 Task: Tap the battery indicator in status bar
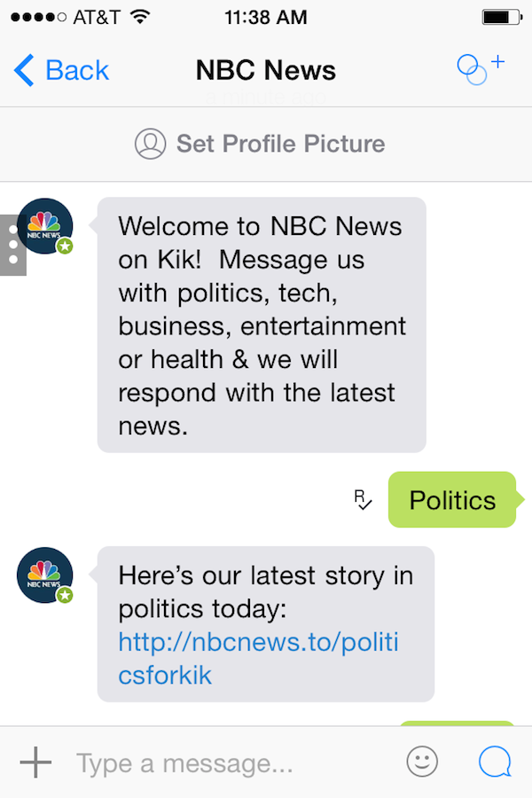coord(502,17)
